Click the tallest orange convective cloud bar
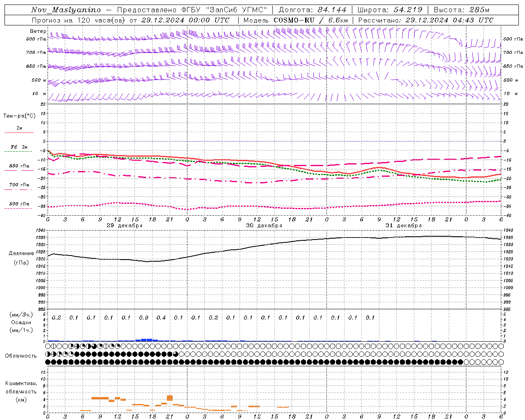The height and width of the screenshot is (420, 525). coord(170,398)
